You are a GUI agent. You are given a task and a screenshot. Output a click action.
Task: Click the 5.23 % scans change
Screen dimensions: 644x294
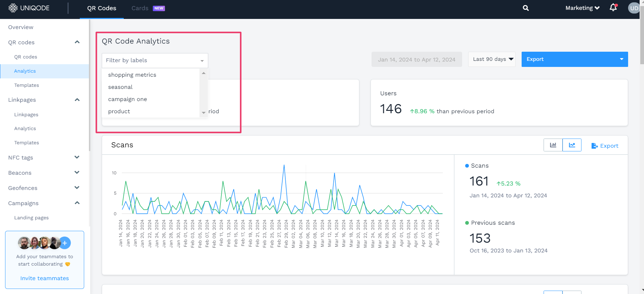[x=508, y=183]
